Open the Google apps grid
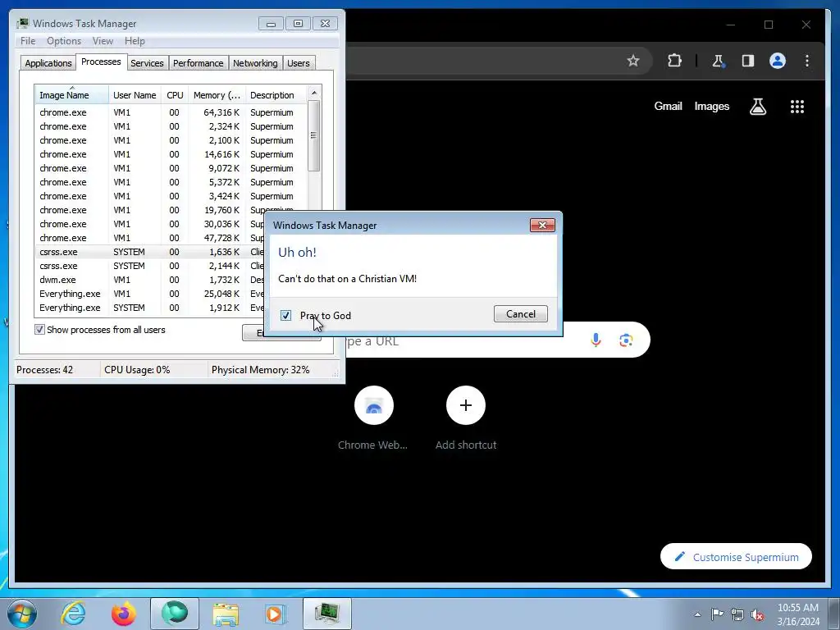Viewport: 840px width, 630px height. click(x=797, y=107)
